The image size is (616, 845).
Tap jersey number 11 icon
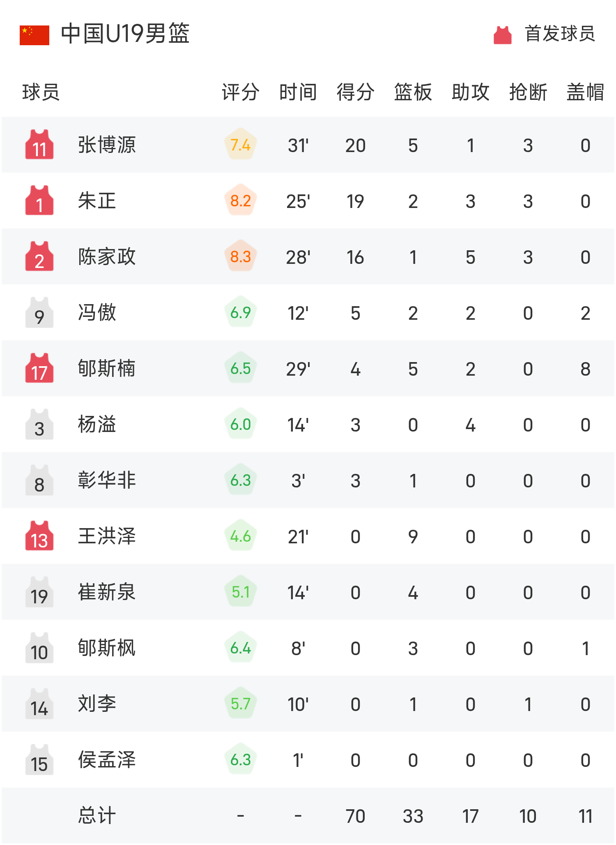[39, 145]
